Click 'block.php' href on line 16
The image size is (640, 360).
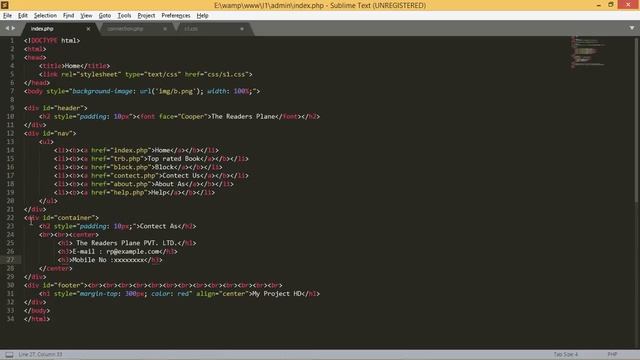(x=131, y=167)
